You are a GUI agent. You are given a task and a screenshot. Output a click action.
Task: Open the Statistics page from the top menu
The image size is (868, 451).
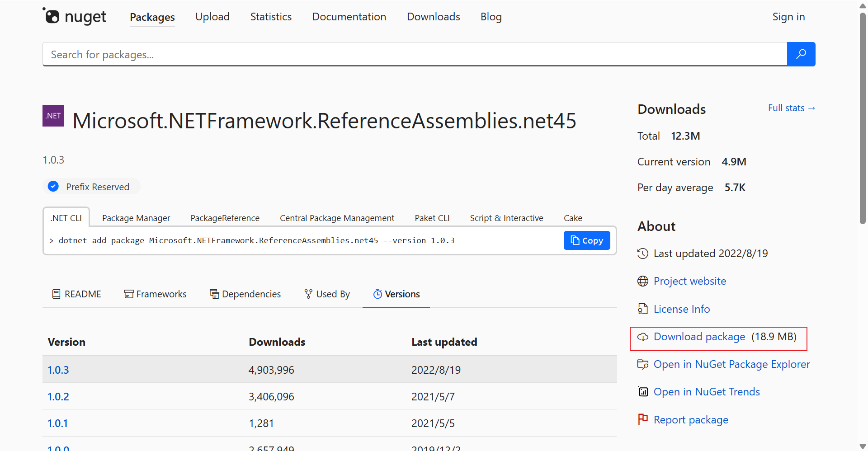pyautogui.click(x=270, y=17)
